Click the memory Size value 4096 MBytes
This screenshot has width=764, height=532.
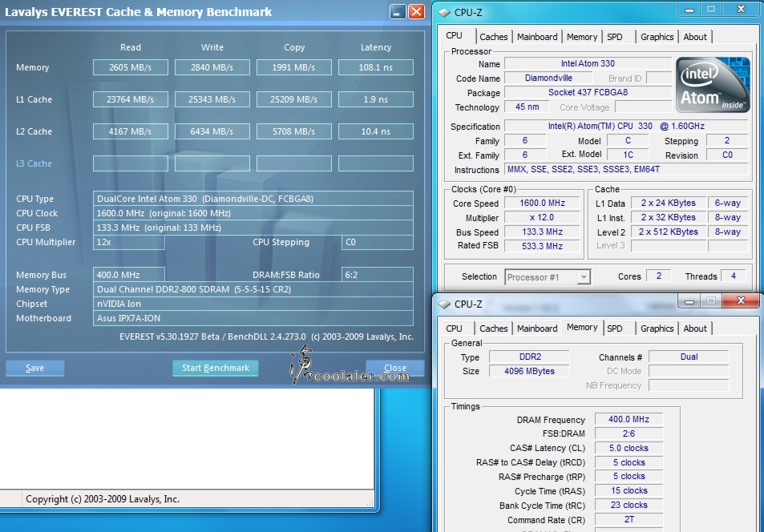[529, 371]
